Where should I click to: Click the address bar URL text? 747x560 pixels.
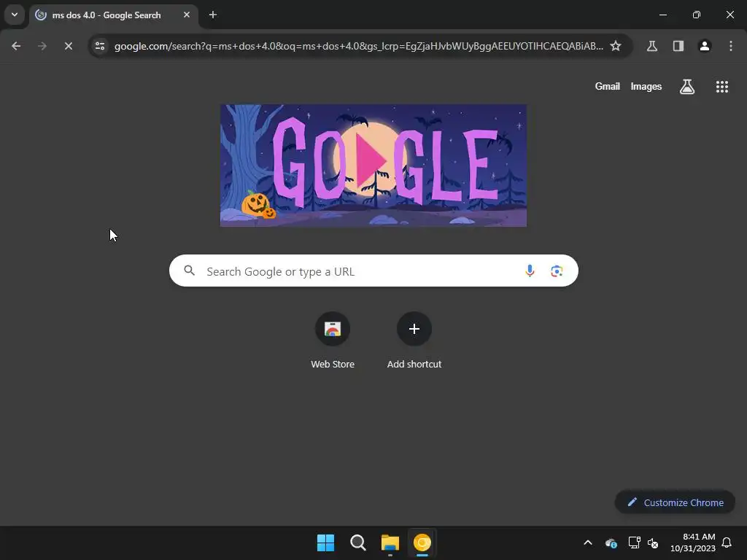coord(359,46)
